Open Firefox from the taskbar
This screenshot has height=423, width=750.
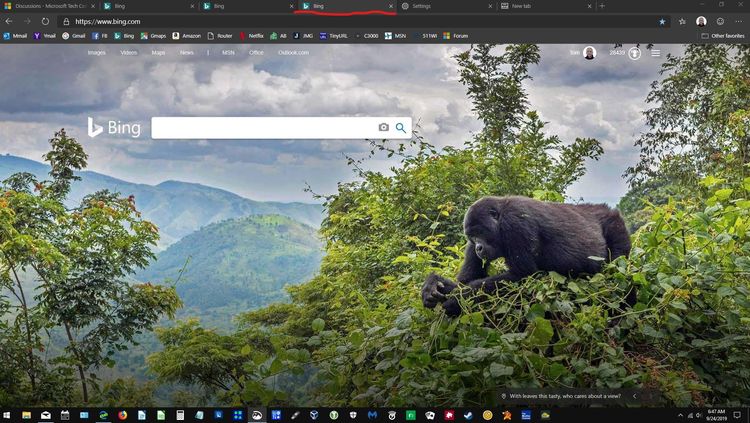click(122, 415)
